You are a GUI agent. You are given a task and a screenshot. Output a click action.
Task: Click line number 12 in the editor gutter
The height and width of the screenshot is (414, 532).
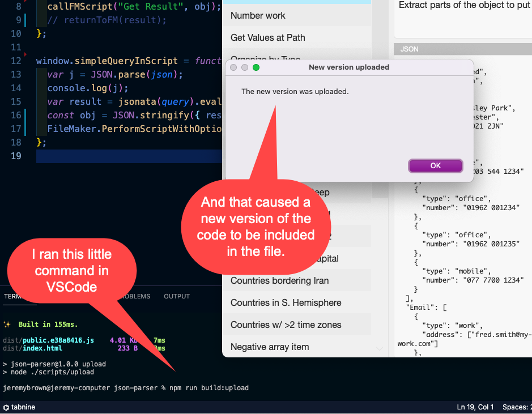(x=16, y=61)
